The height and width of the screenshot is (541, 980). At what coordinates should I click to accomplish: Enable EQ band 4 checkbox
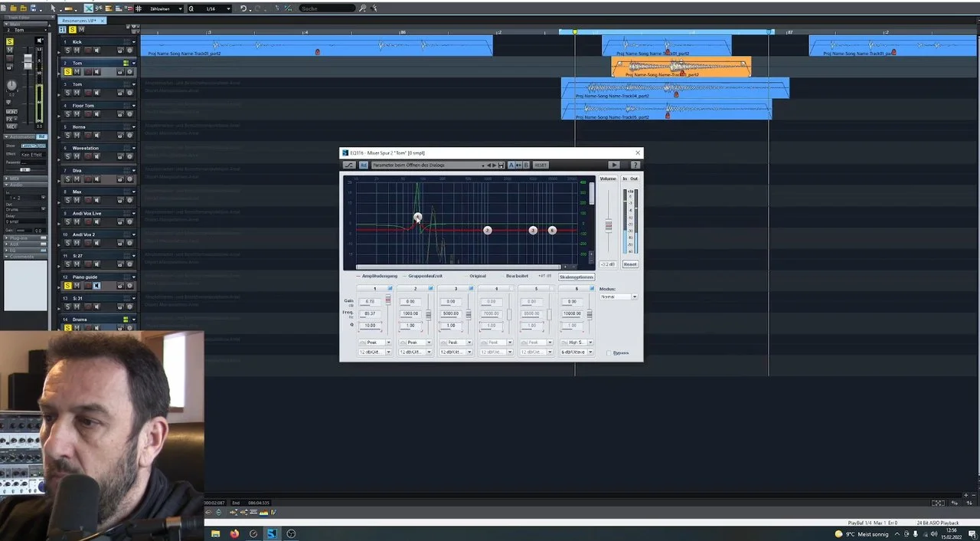point(511,288)
